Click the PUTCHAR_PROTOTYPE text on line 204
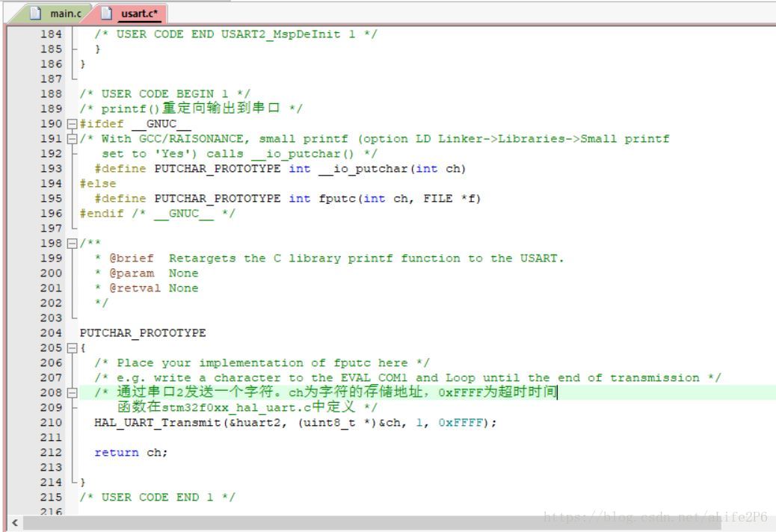776x532 pixels. click(x=143, y=332)
